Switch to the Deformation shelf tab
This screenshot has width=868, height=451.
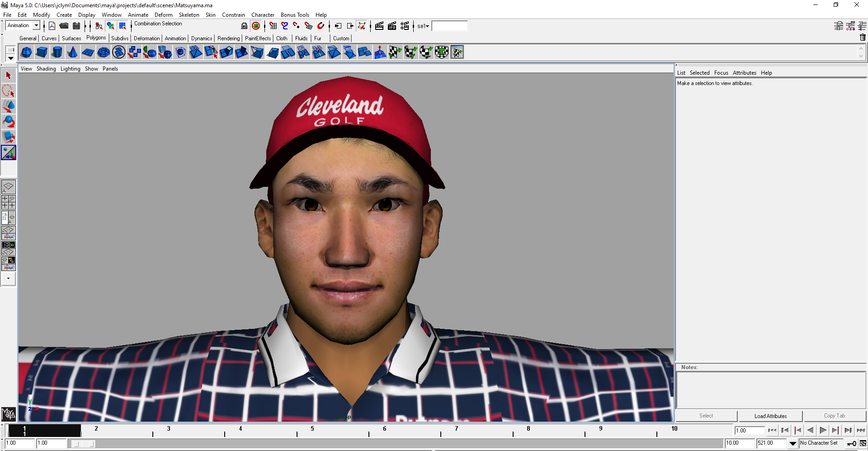(x=146, y=38)
